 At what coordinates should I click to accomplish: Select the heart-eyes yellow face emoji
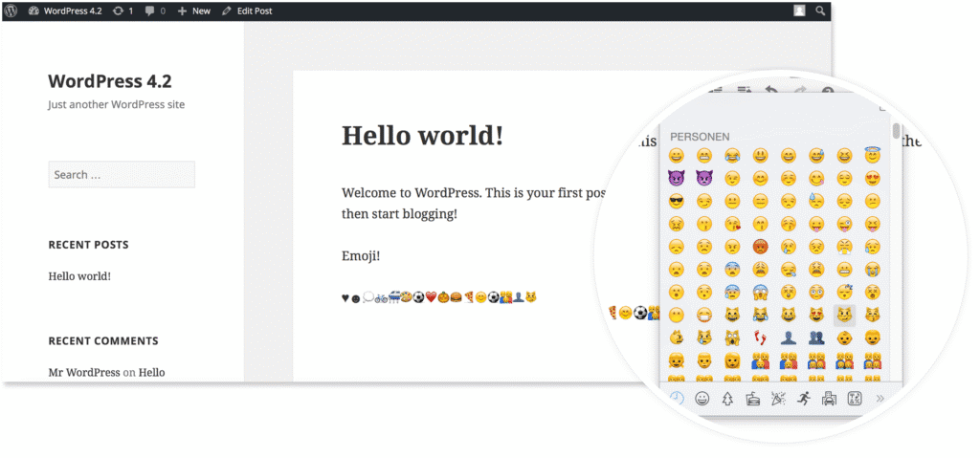pyautogui.click(x=873, y=178)
